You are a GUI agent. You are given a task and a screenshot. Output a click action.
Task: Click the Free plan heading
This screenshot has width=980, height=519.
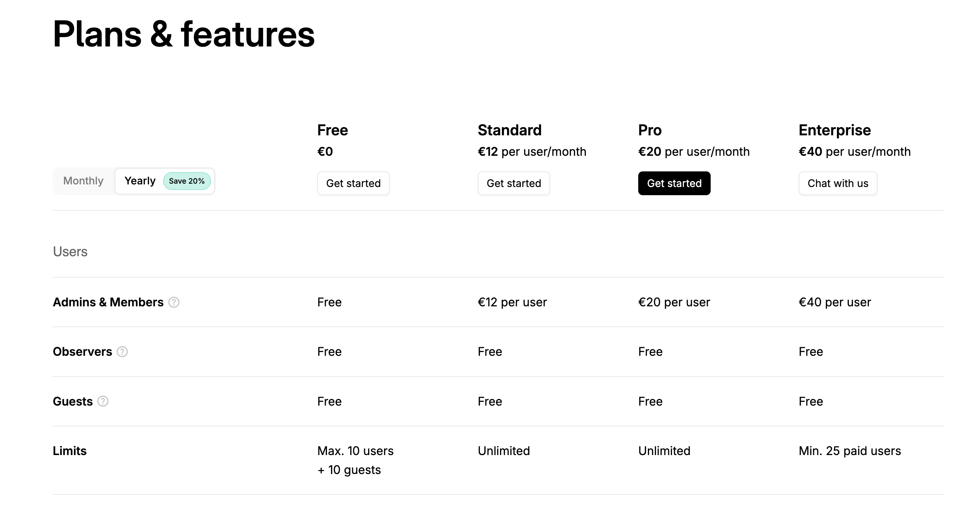[x=332, y=130]
